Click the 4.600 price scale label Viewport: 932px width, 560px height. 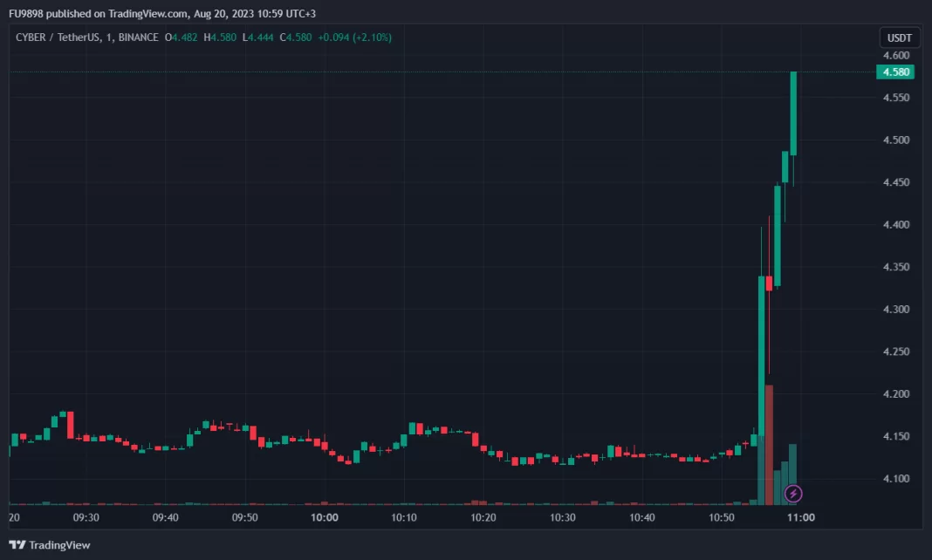tap(898, 55)
